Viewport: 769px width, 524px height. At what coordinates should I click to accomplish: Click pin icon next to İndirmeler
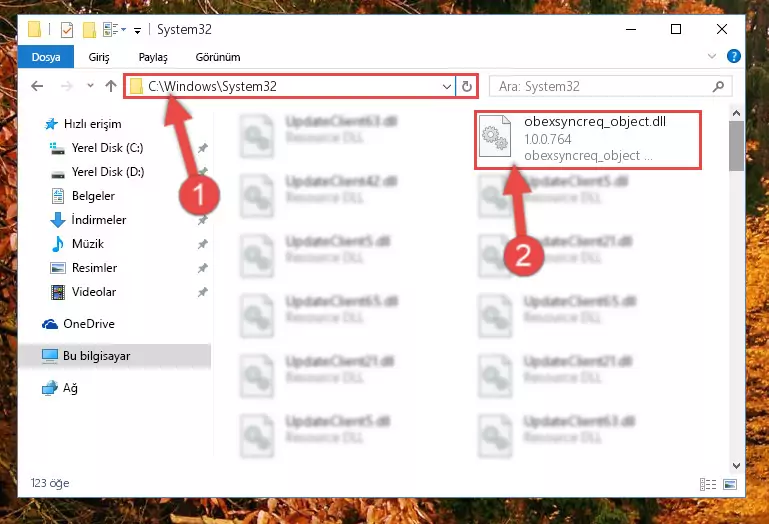(203, 220)
